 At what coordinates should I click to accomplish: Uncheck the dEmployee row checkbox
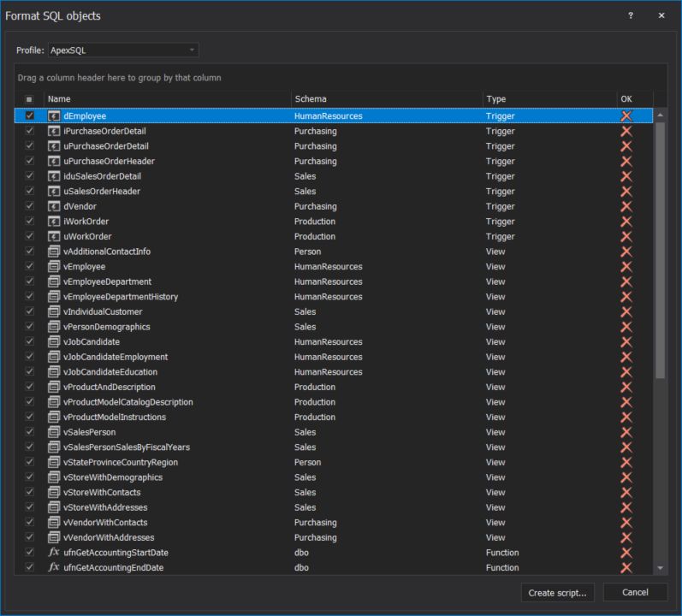click(x=30, y=115)
